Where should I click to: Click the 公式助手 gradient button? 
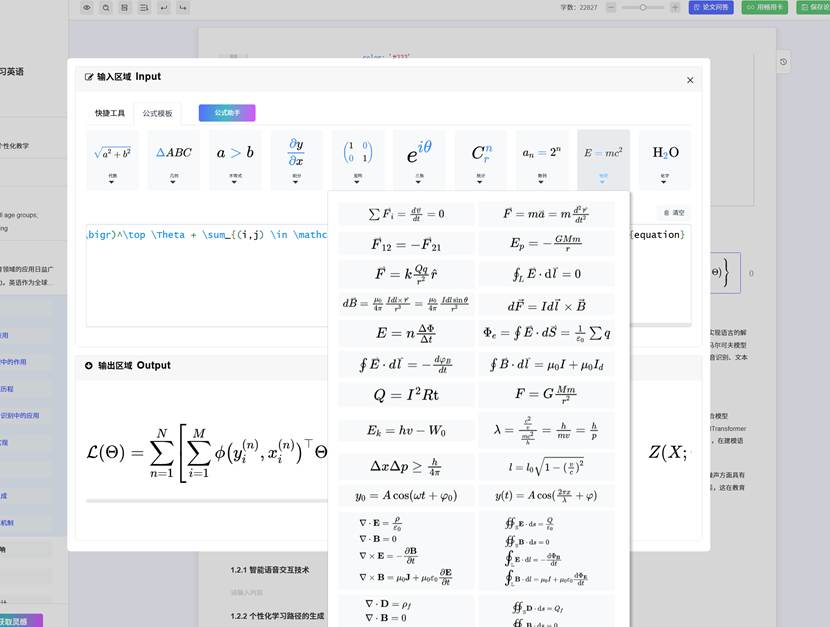(x=227, y=113)
